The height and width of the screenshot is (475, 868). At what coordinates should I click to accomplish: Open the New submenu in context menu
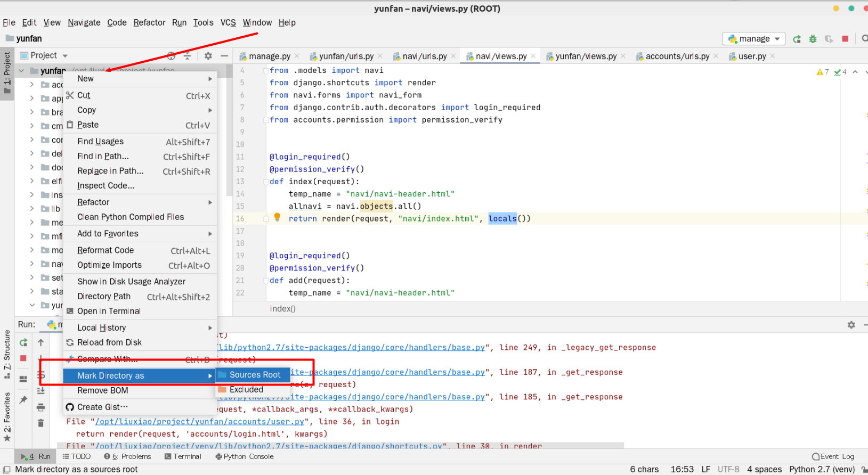(140, 79)
